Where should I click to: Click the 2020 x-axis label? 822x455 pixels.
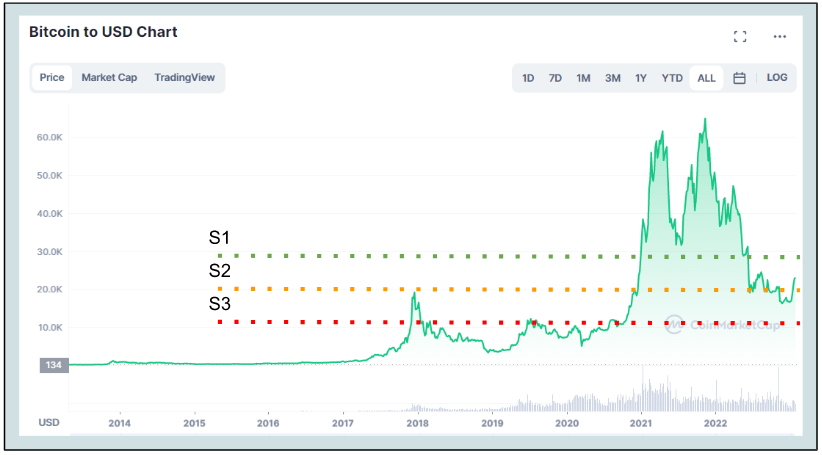(x=567, y=423)
